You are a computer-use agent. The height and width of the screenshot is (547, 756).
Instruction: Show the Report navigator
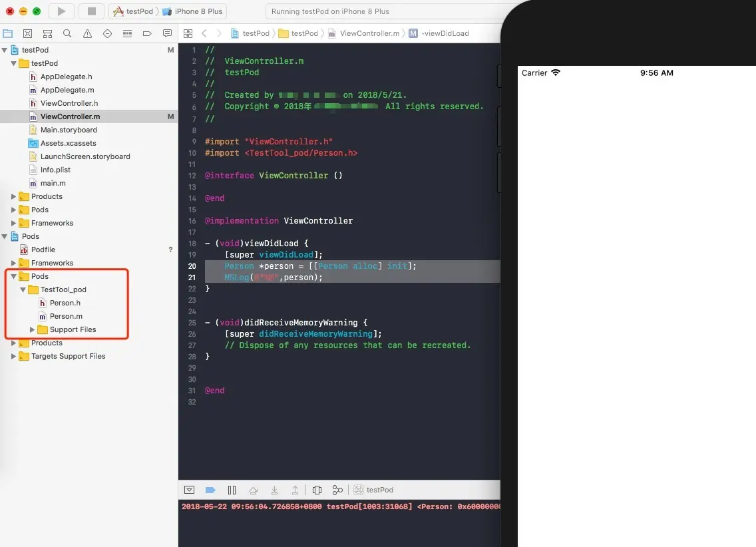tap(167, 33)
